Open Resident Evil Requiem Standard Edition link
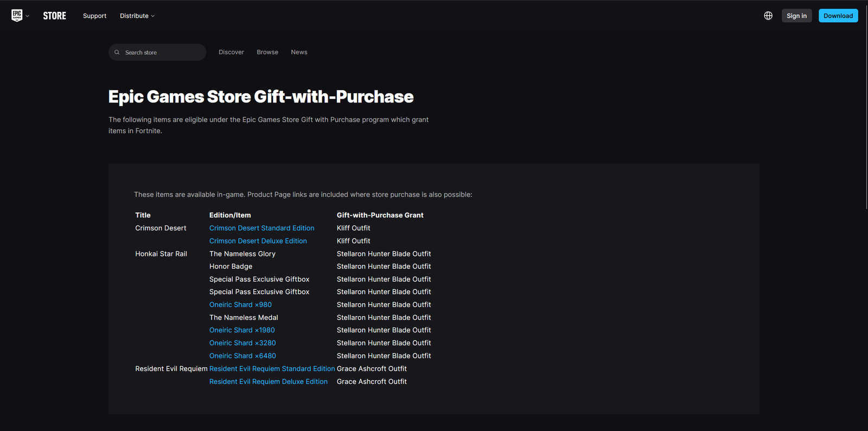Viewport: 868px width, 431px height. point(272,369)
